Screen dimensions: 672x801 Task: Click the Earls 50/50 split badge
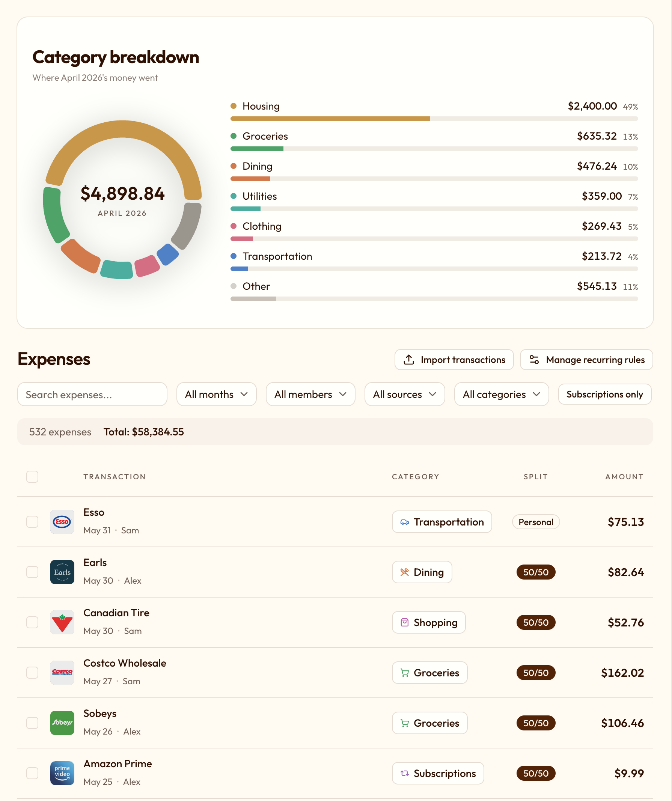tap(536, 572)
